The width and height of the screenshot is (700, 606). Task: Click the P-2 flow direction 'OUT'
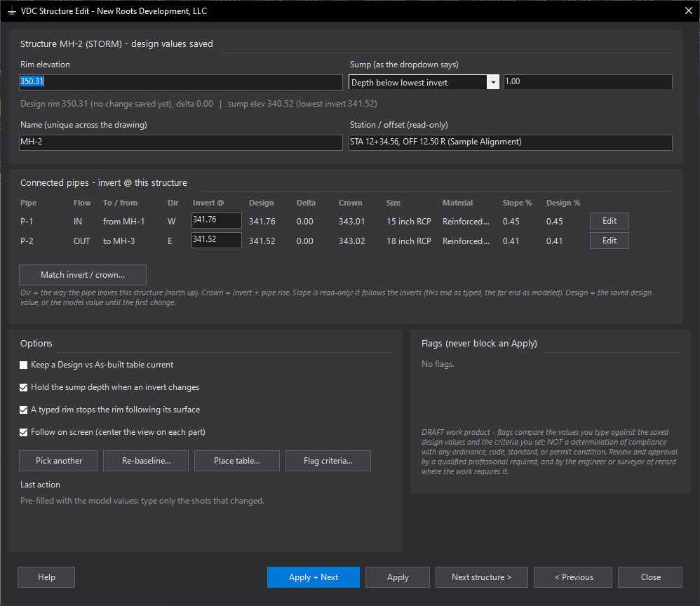click(x=81, y=241)
